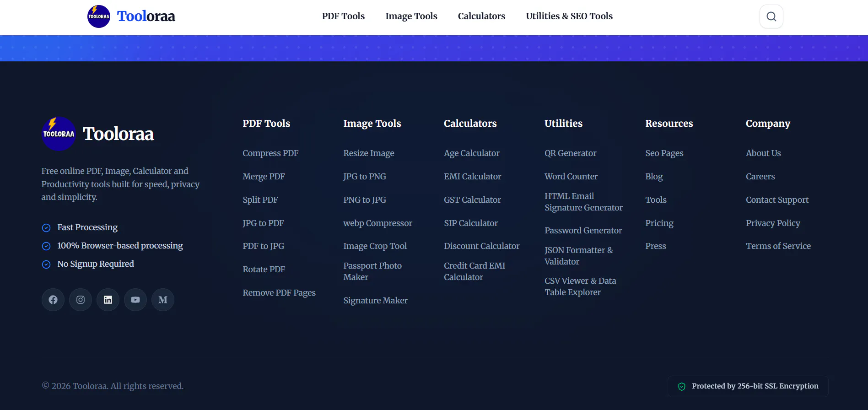Open Utilities & SEO Tools nav menu
Viewport: 868px width, 410px height.
pyautogui.click(x=569, y=16)
